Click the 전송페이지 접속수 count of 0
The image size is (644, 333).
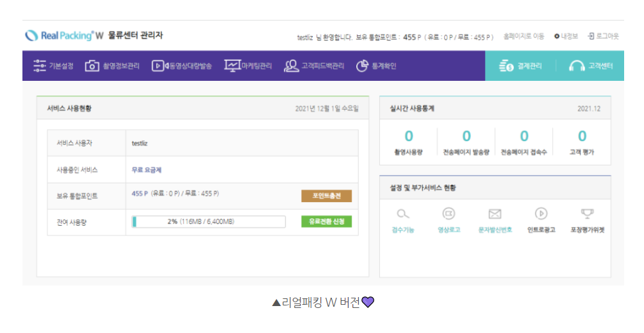(x=524, y=136)
